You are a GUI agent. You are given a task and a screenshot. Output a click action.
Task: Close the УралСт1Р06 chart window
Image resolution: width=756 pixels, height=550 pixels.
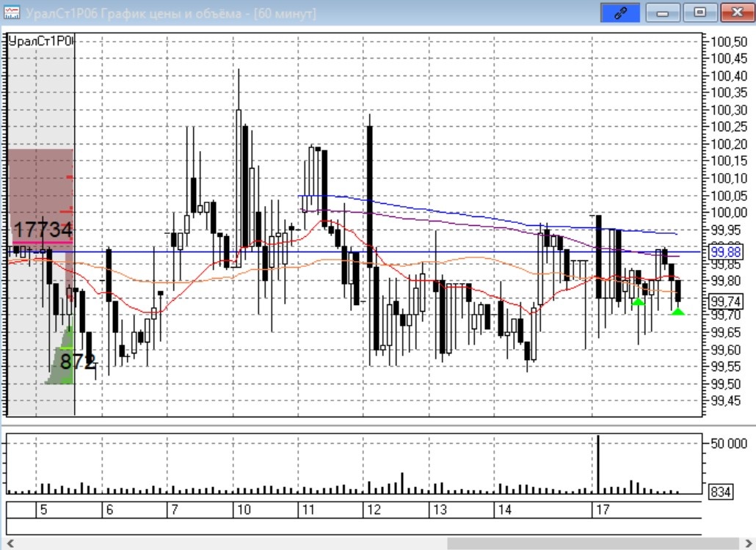pos(737,12)
